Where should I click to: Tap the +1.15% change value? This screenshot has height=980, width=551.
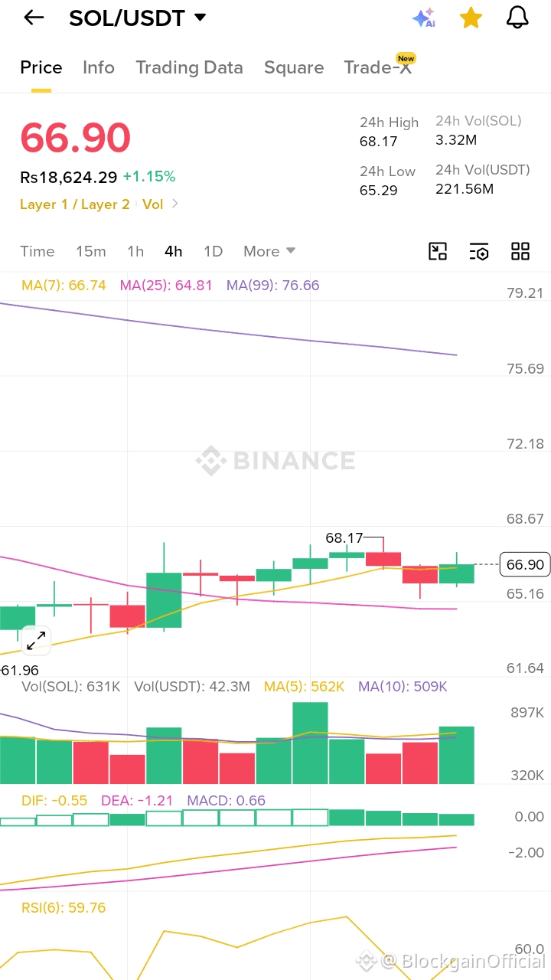(x=149, y=177)
